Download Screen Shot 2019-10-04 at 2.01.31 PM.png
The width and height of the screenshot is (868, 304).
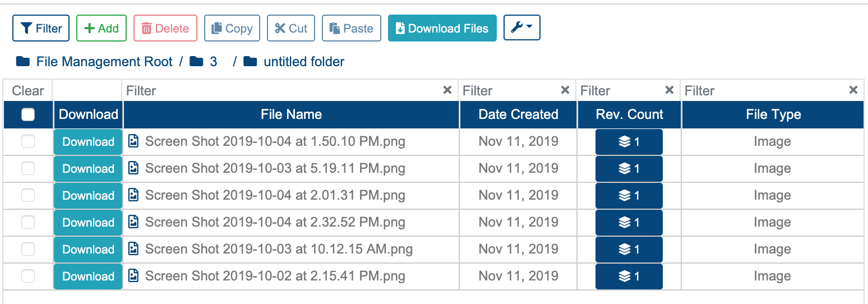(88, 196)
